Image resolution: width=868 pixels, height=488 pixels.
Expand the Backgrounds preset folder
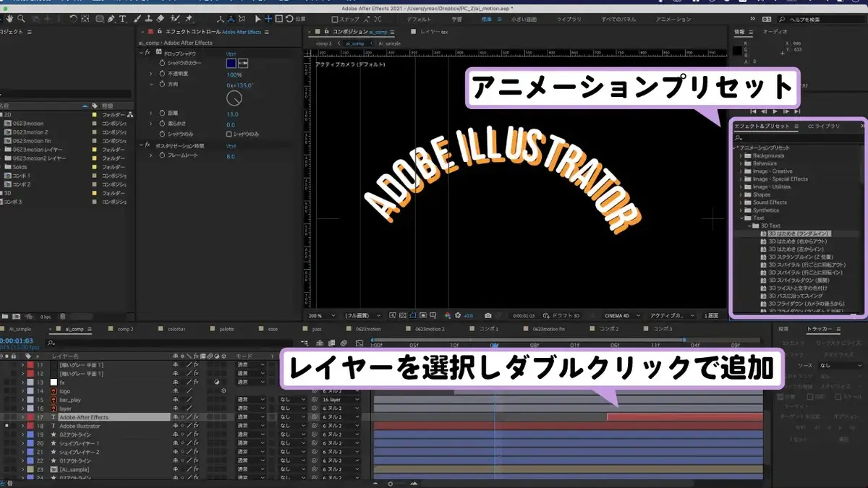point(741,155)
